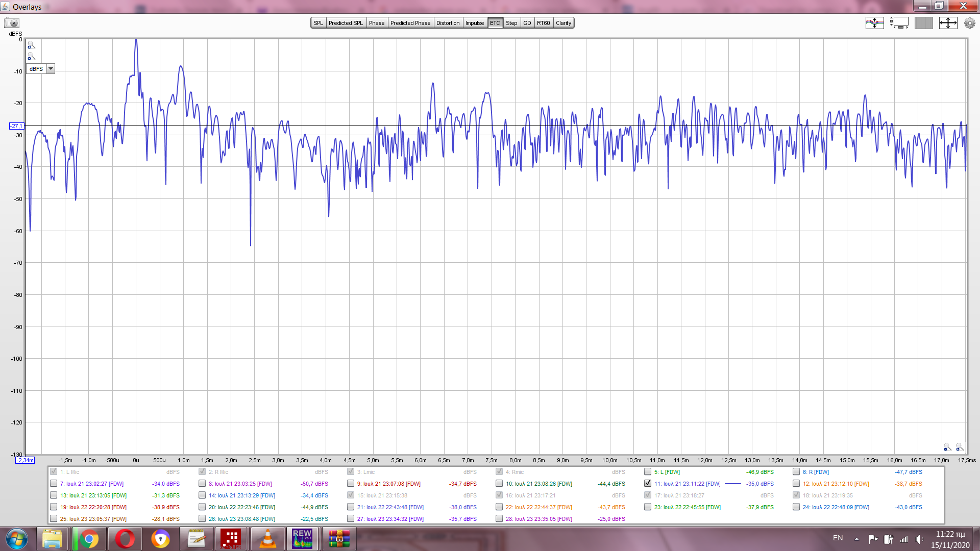Viewport: 980px width, 551px height.
Task: Check the 5: L [FDW] trace box
Action: pos(648,472)
